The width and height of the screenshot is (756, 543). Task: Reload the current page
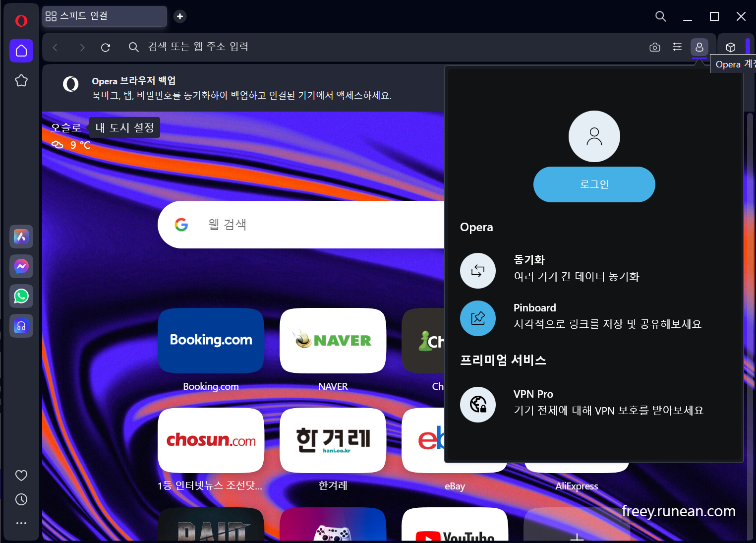pyautogui.click(x=106, y=48)
